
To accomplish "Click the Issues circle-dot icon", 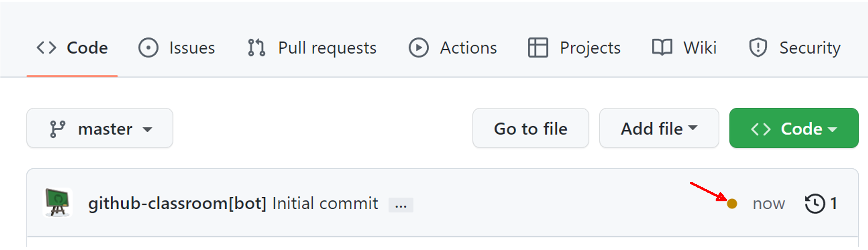I will (148, 48).
